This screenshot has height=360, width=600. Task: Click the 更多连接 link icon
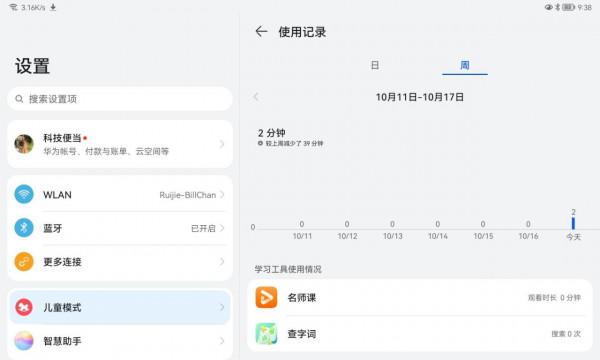point(24,262)
